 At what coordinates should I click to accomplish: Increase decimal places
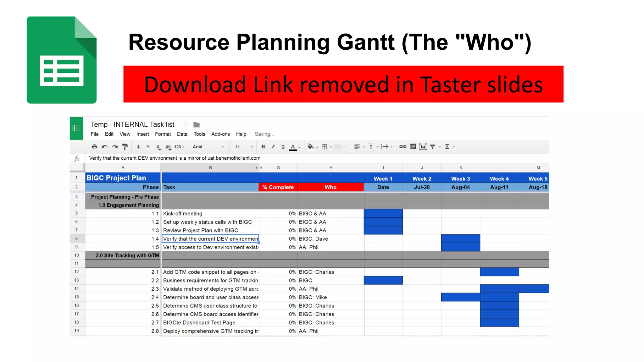(168, 147)
